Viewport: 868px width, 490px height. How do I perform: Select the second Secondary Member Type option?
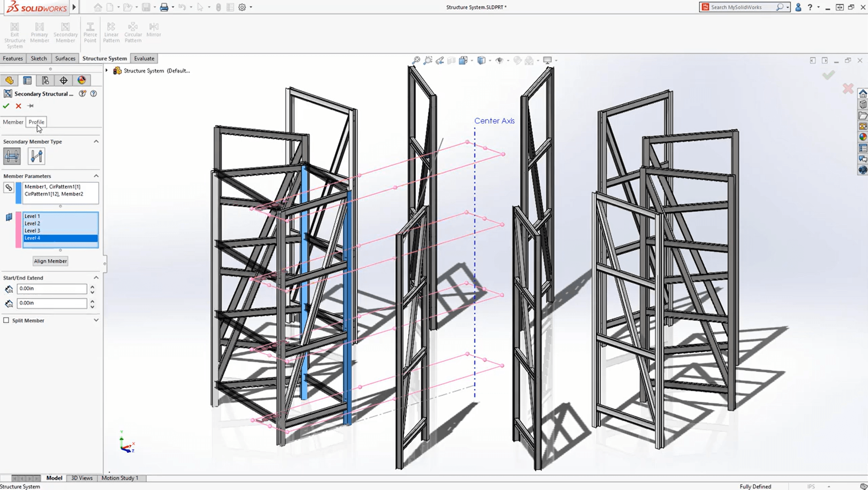coord(37,156)
